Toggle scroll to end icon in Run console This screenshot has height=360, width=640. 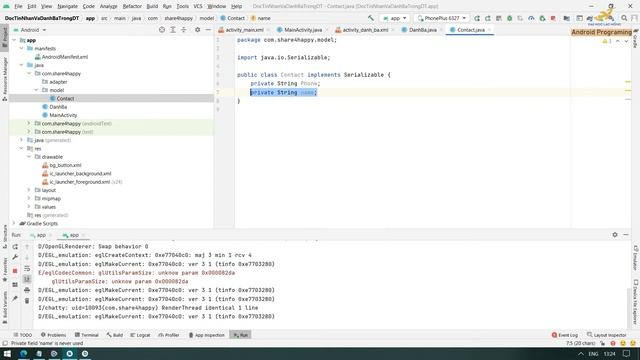[27, 279]
